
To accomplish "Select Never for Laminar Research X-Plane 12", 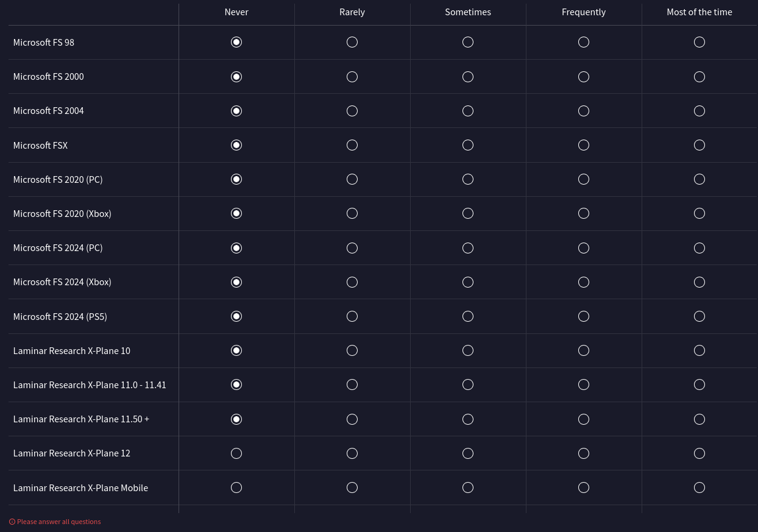I will pos(236,453).
